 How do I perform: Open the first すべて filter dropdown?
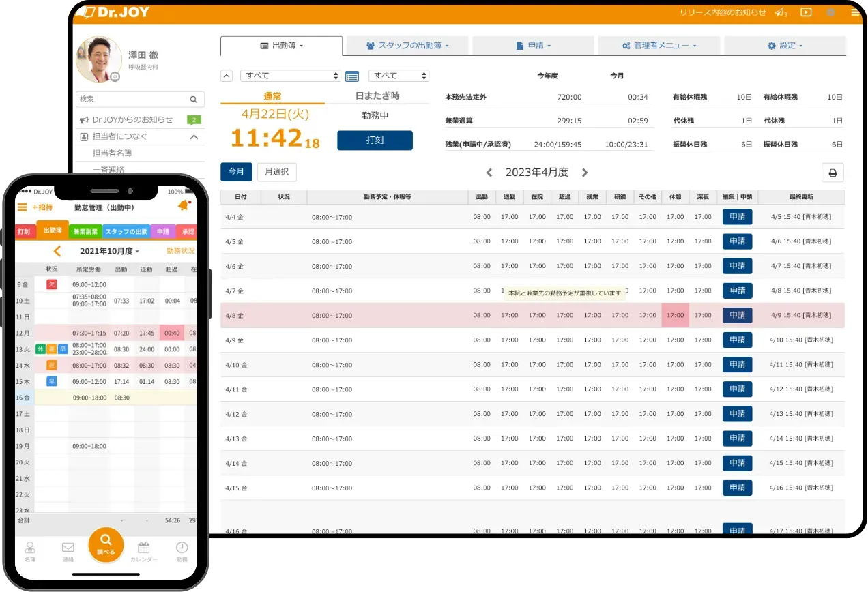coord(290,76)
